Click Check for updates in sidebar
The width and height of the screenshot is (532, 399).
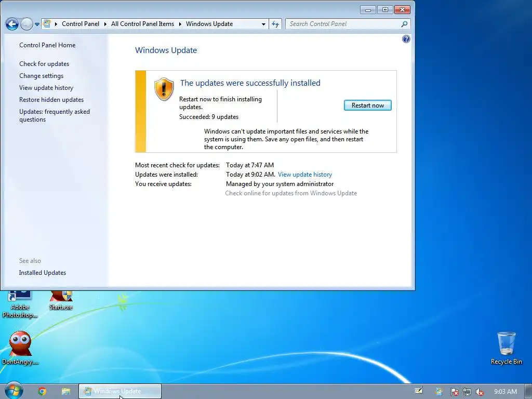pyautogui.click(x=44, y=64)
